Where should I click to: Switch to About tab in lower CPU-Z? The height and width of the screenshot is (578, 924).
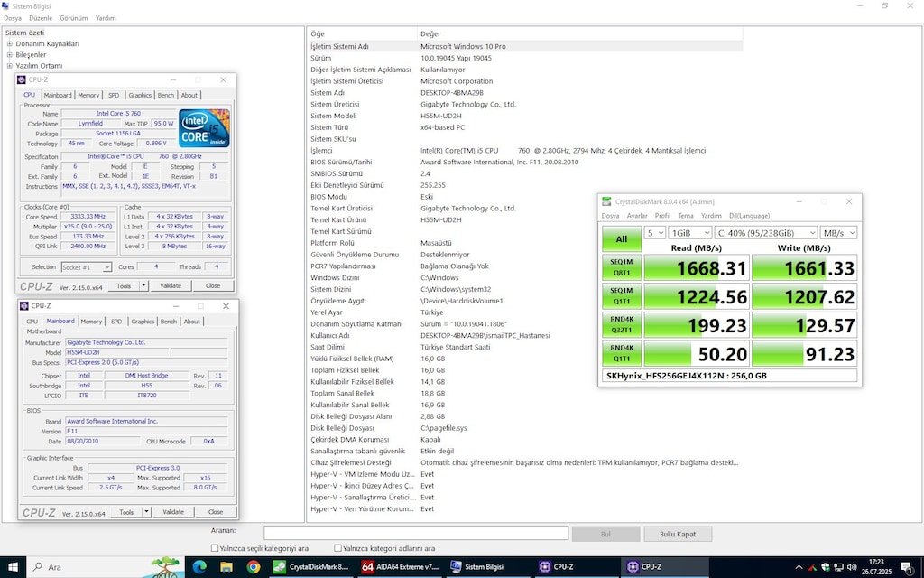coord(192,322)
